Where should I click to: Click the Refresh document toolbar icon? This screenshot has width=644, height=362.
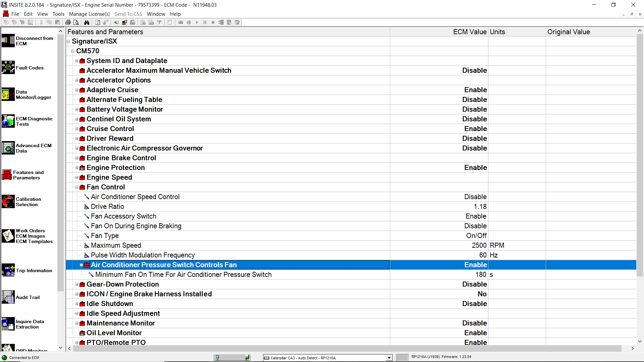[x=98, y=22]
